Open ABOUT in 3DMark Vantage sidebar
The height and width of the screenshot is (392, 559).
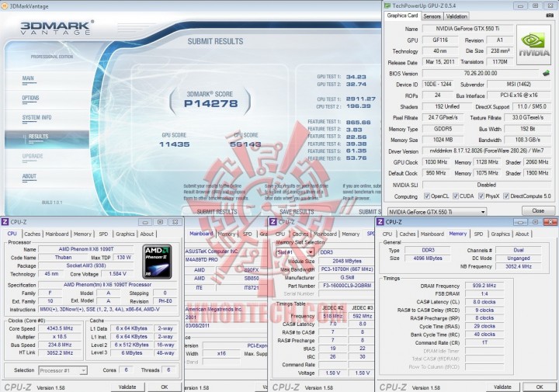[x=30, y=176]
